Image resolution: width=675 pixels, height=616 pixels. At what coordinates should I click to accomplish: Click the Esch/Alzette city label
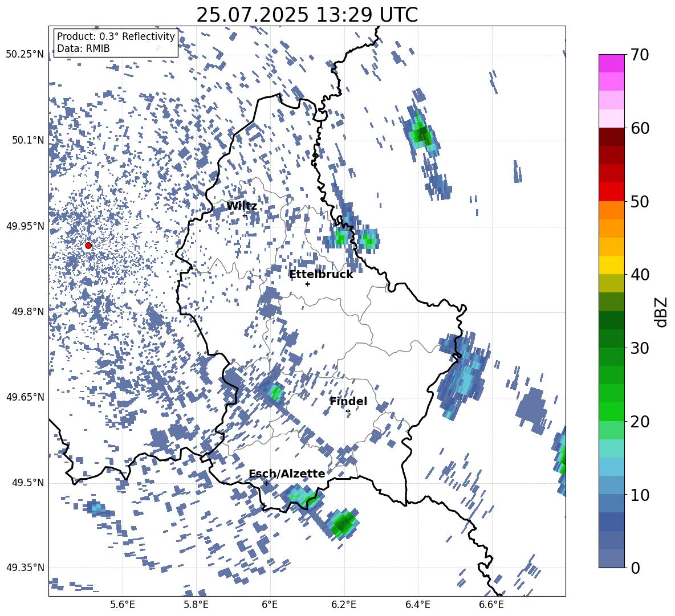click(x=287, y=474)
